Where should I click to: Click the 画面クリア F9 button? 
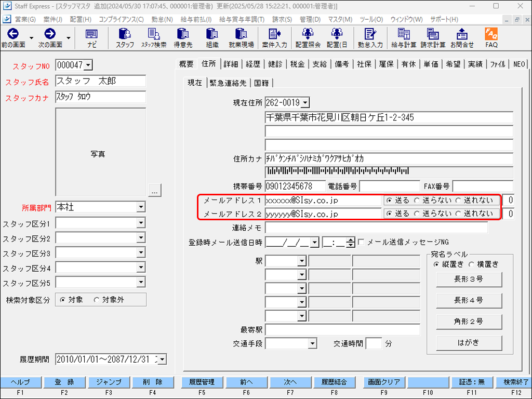pos(384,382)
